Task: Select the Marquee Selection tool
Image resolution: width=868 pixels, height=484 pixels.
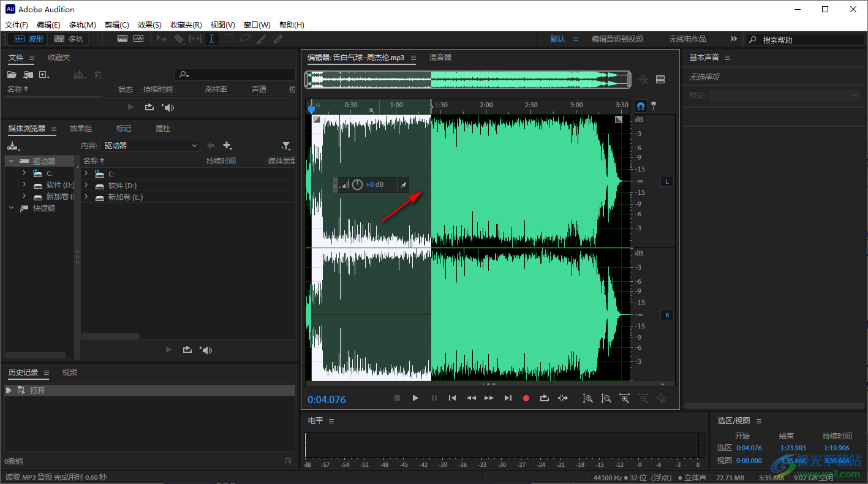Action: pos(228,39)
